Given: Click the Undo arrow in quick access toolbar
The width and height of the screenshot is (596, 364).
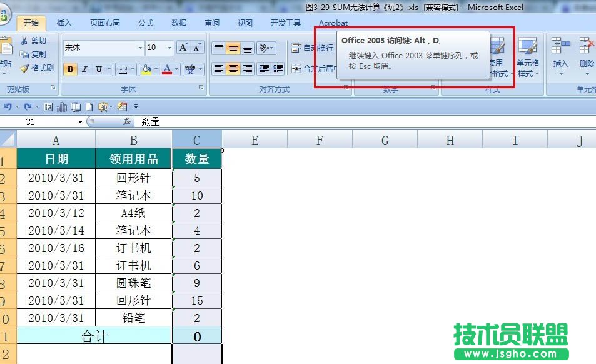Looking at the screenshot, I should pos(8,107).
